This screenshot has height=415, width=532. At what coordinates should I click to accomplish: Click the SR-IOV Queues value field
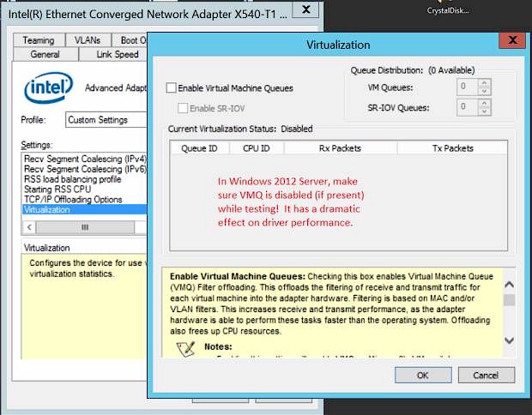[468, 107]
